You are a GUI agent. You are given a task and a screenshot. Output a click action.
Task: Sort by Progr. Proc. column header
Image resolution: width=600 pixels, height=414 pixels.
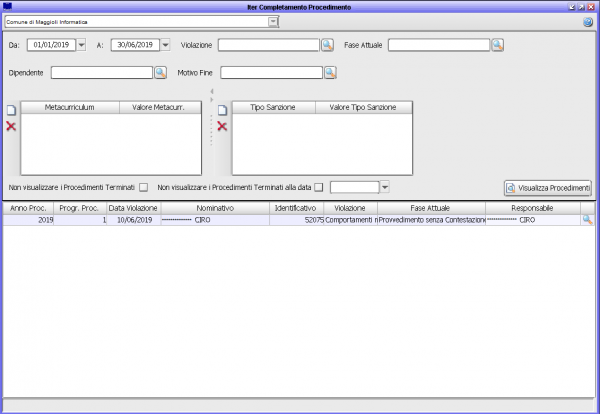(80, 209)
